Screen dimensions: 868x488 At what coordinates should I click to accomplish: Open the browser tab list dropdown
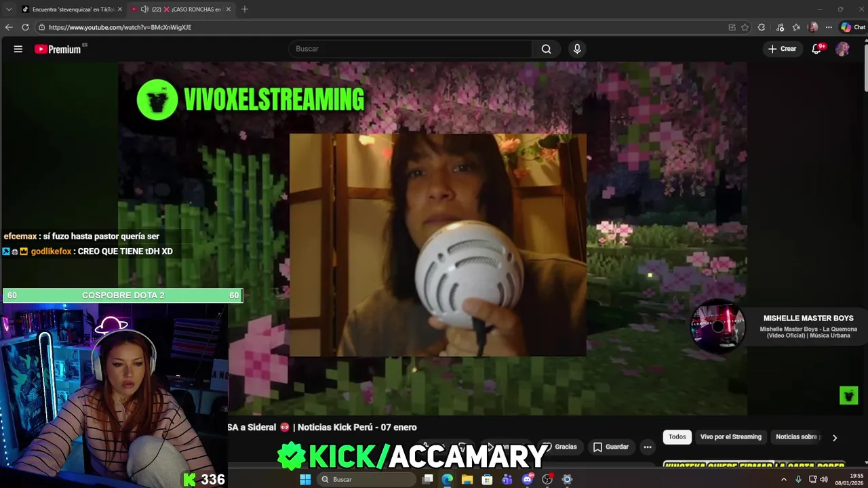[x=9, y=9]
